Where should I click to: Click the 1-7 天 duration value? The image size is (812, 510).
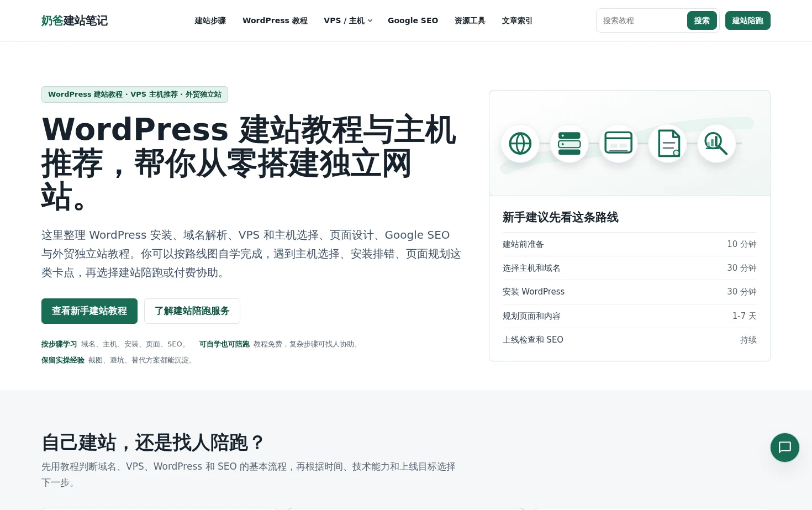click(745, 316)
